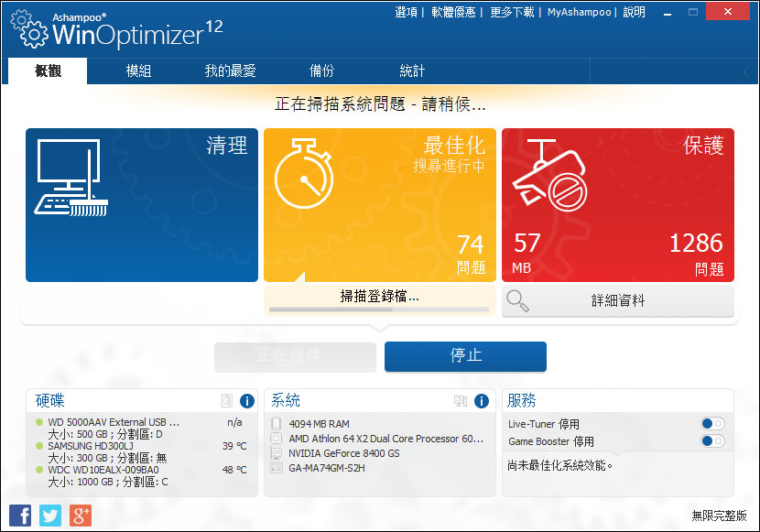Click the motherboard icon next to GA-MA74GM-S2H
Screen dimensions: 760x532
point(276,468)
